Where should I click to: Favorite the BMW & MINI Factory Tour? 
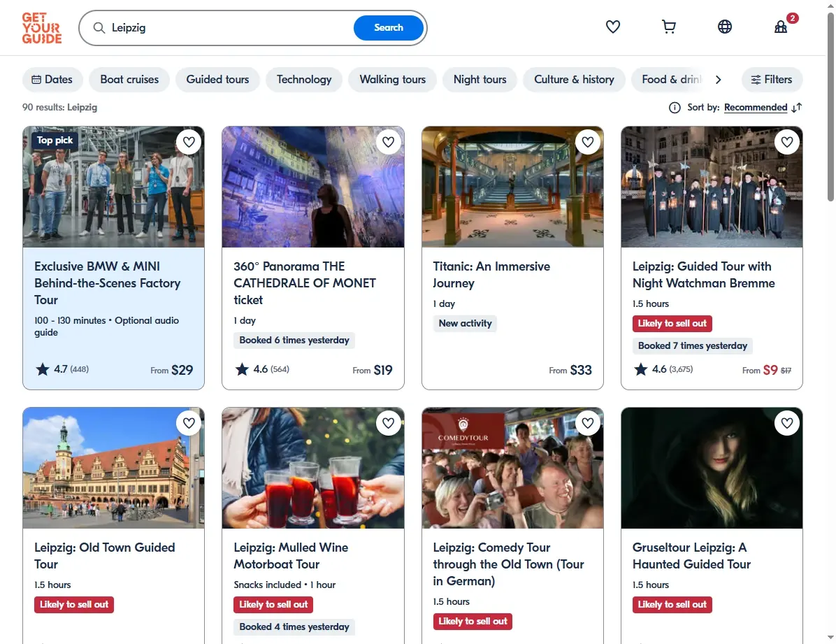189,142
